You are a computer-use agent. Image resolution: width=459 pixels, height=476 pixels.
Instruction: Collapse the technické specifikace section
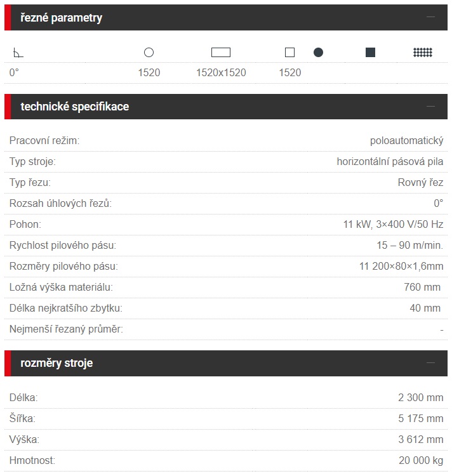pyautogui.click(x=431, y=106)
